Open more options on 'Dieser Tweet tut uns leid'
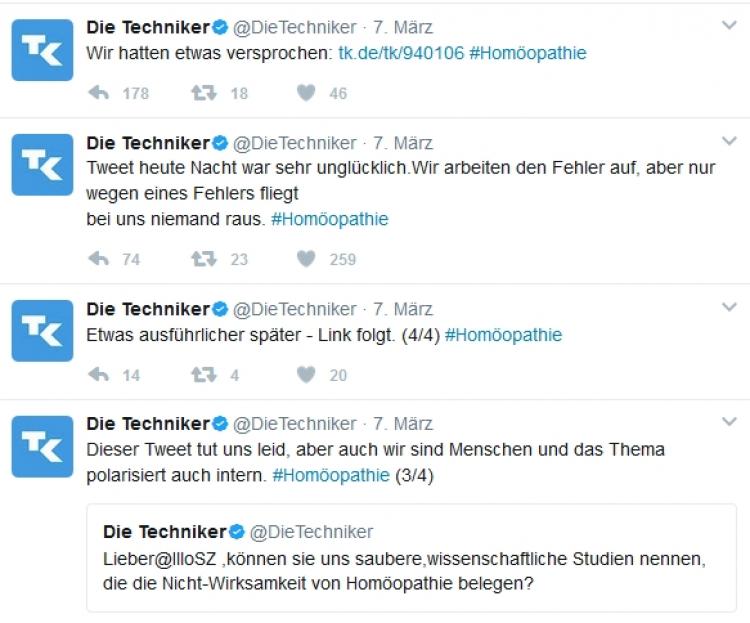The height and width of the screenshot is (623, 750). 728,423
